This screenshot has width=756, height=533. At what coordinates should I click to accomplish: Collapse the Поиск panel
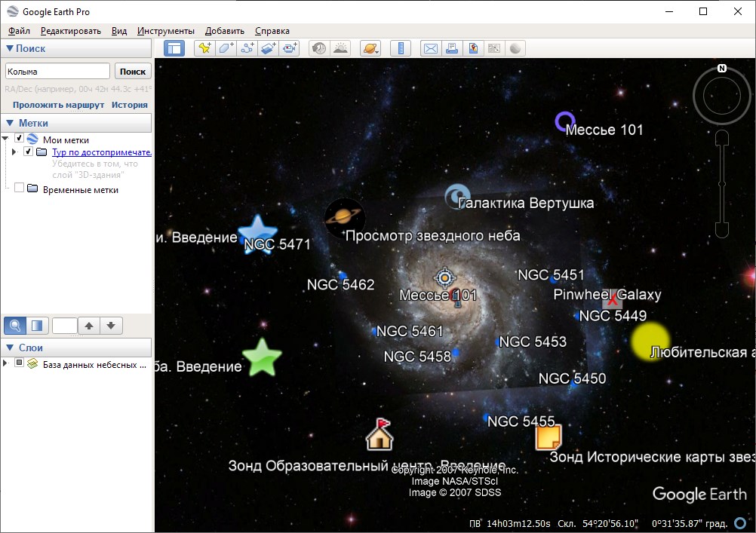pos(9,48)
